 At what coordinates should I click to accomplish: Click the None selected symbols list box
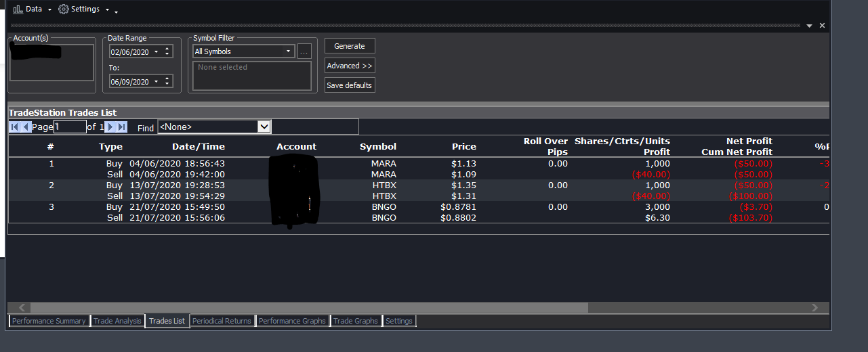coord(252,76)
